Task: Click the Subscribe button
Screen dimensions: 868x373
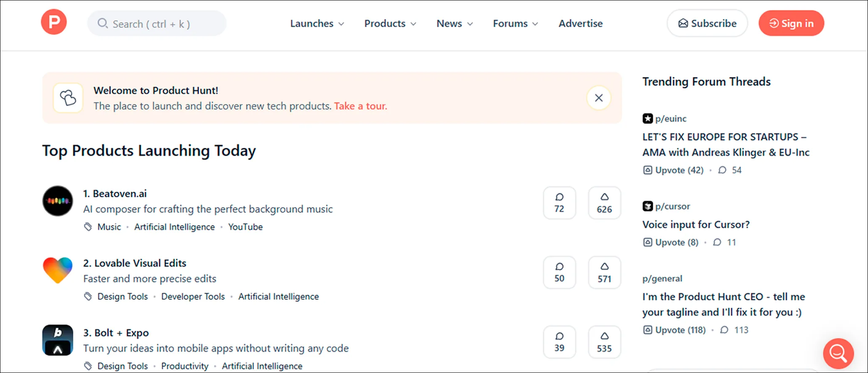Action: point(707,23)
